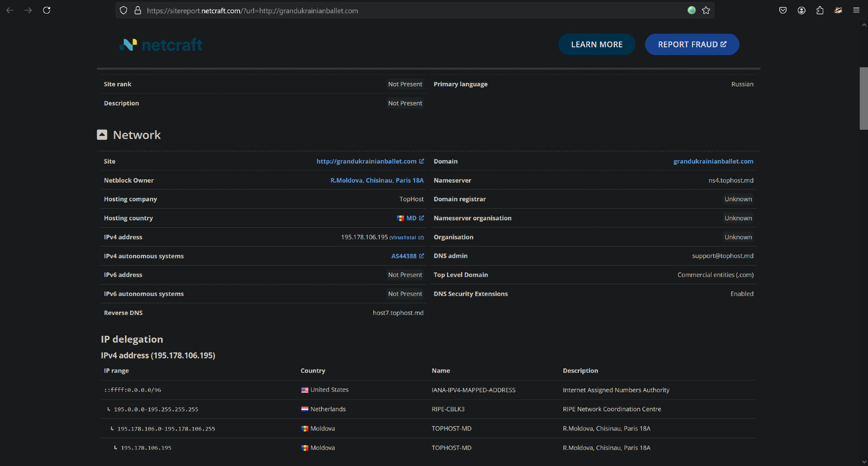This screenshot has height=466, width=868.
Task: Open the R.Moldova, Chisinau, Paris 18A netblock link
Action: click(x=377, y=180)
